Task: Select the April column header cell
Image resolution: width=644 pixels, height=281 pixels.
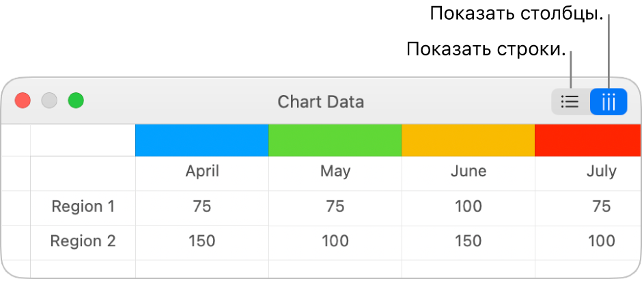Action: (202, 172)
